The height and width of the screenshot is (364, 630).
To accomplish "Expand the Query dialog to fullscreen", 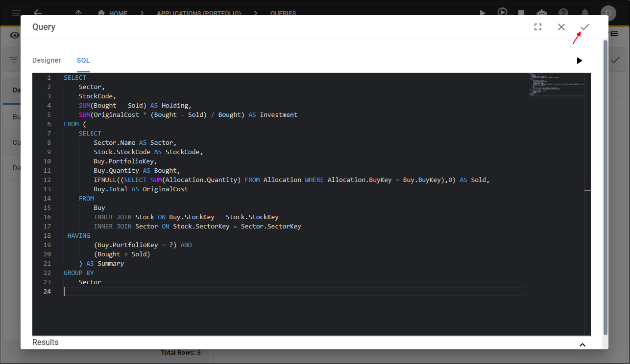I will [538, 27].
